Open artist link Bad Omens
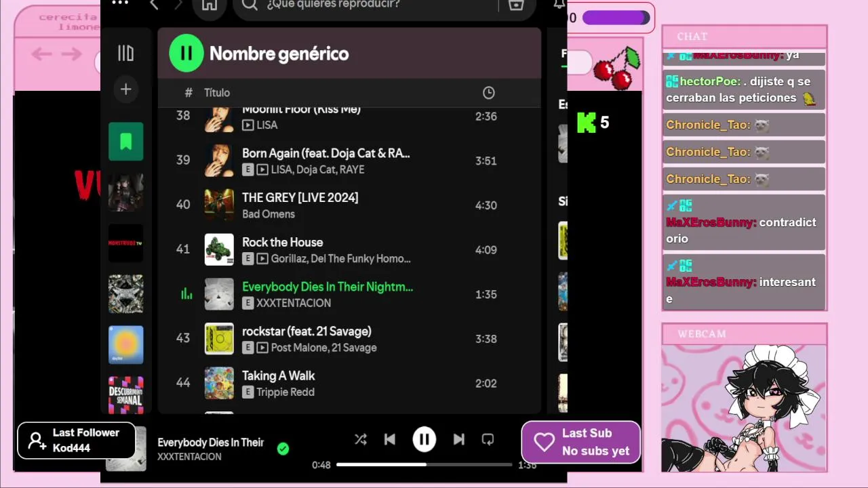 (269, 214)
